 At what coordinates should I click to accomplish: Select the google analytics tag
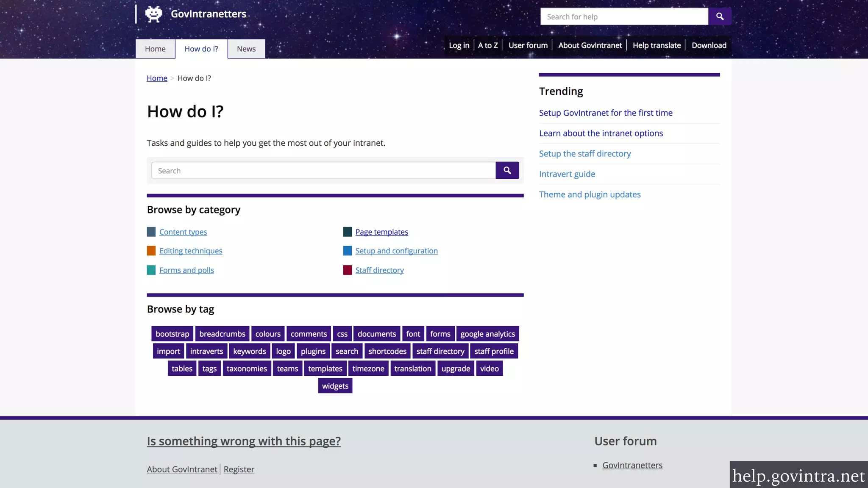(487, 334)
